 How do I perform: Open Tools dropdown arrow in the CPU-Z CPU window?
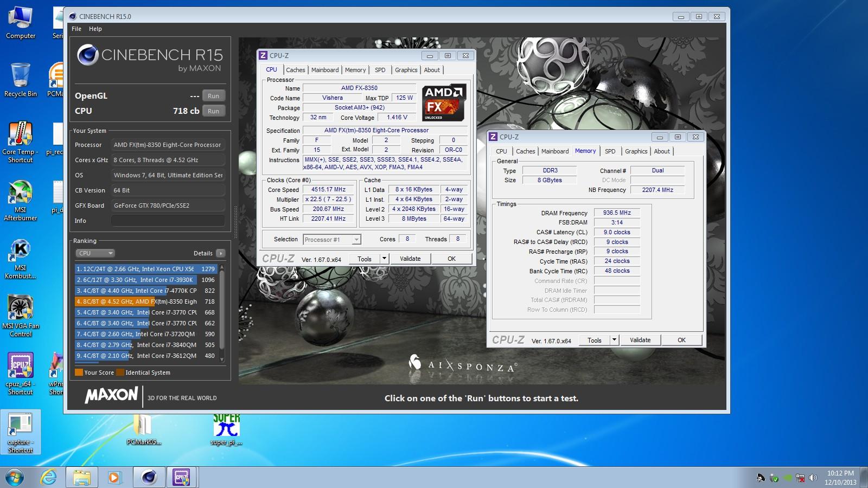384,259
